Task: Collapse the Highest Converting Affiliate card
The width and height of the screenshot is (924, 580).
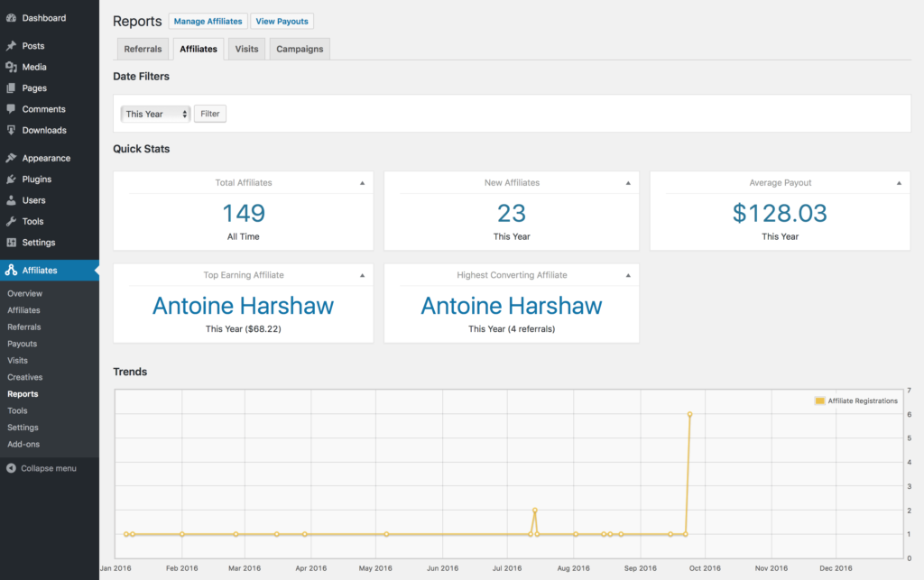Action: tap(628, 276)
